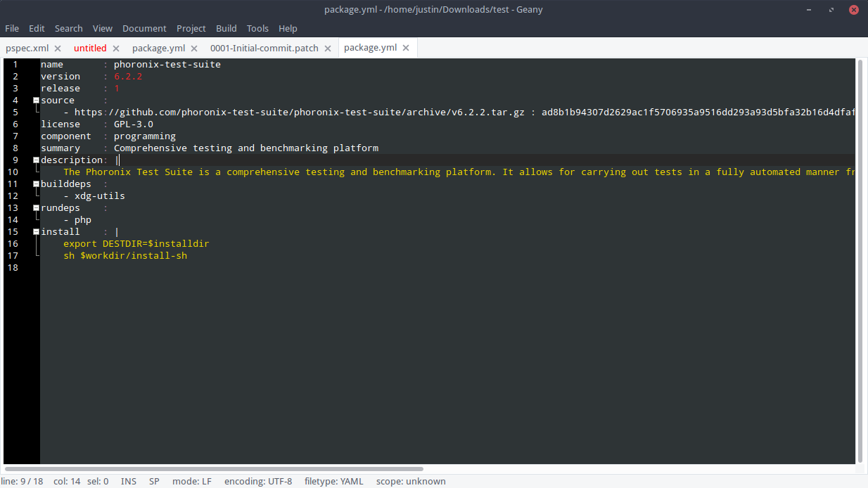Click the "export DESTDIR=$installdir" line
Image resolution: width=868 pixels, height=488 pixels.
tap(136, 244)
